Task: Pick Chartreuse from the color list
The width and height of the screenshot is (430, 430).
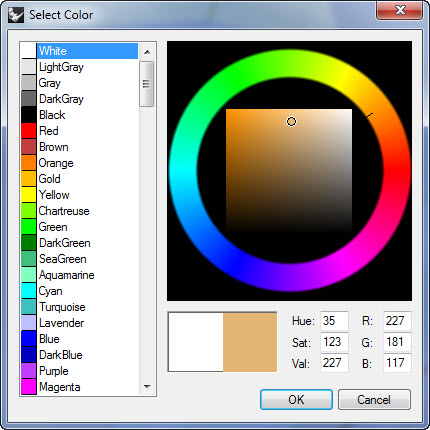Action: [79, 211]
